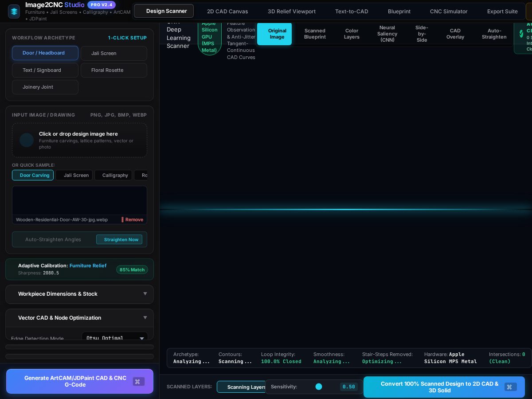Go to the Text-to-CAD tab
This screenshot has height=399, width=532.
pyautogui.click(x=352, y=12)
